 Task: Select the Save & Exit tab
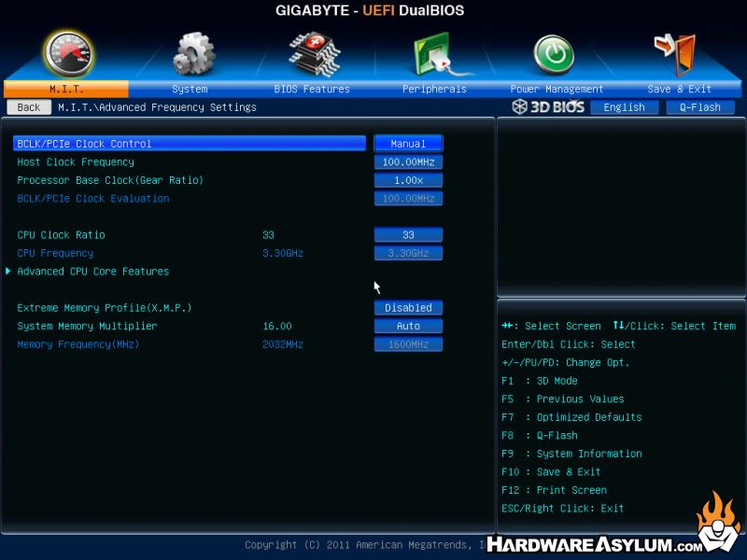click(680, 89)
